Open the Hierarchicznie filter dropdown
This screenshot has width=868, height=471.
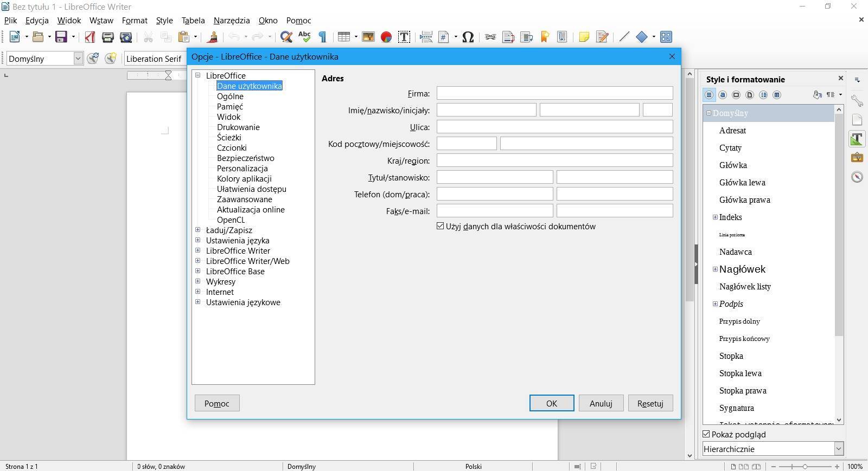[839, 449]
